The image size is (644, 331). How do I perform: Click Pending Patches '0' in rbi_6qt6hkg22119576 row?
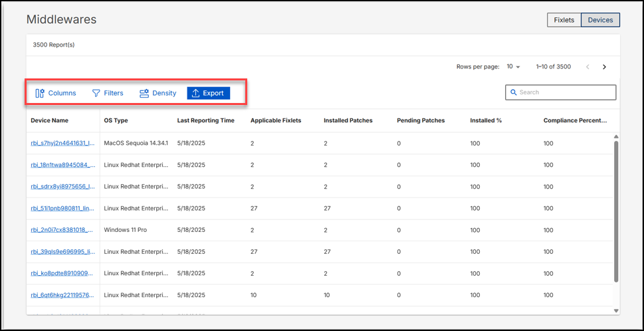[x=399, y=295]
